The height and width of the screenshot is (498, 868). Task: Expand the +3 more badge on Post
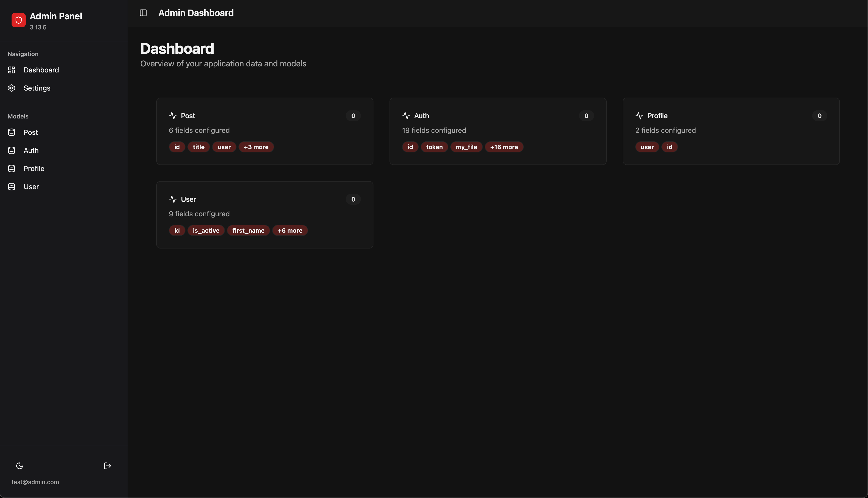click(256, 147)
